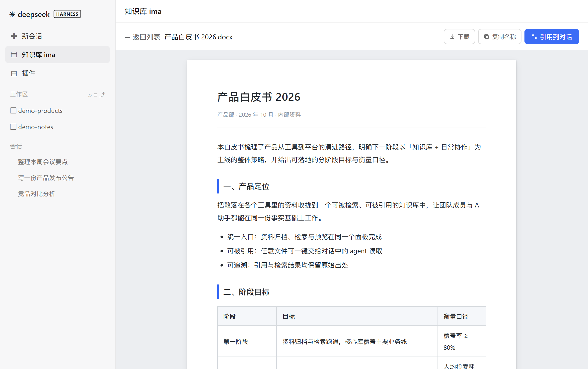The height and width of the screenshot is (369, 588).
Task: Open the 知识库 ima sidebar item
Action: tap(58, 55)
